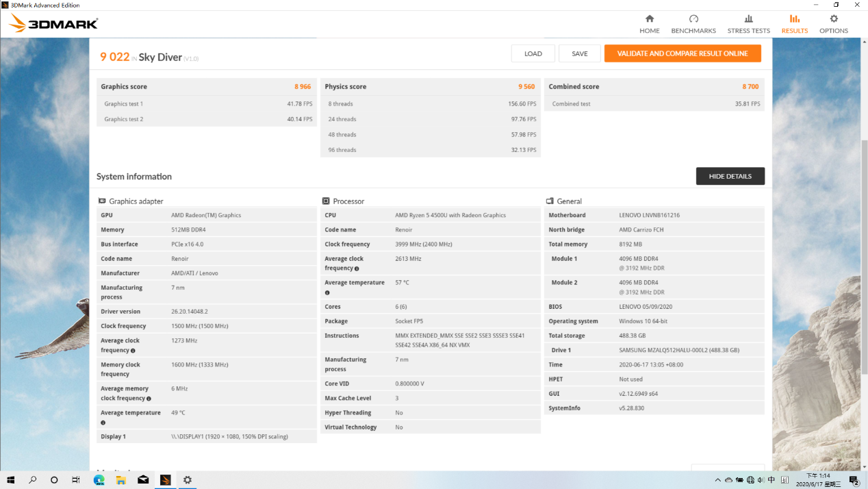Click the SAVE button
The height and width of the screenshot is (489, 868).
(580, 53)
